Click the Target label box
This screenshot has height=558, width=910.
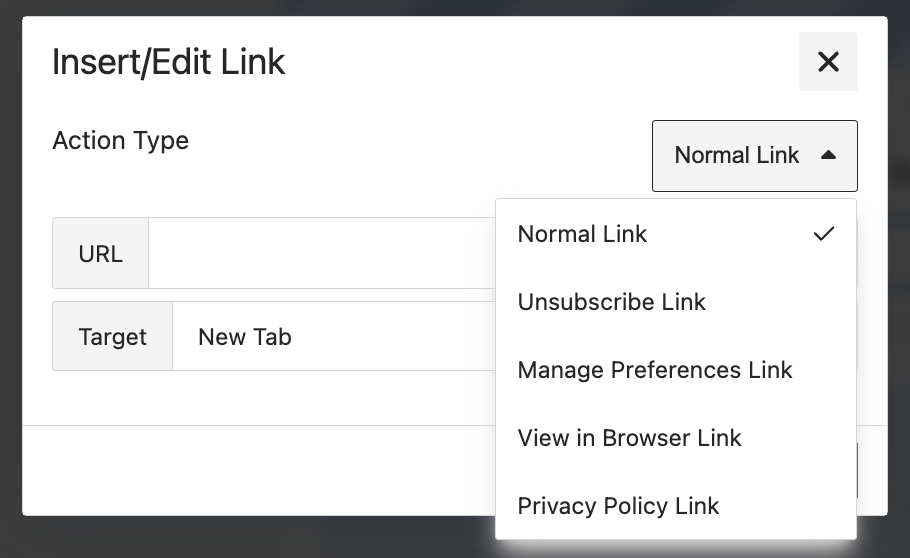click(112, 337)
